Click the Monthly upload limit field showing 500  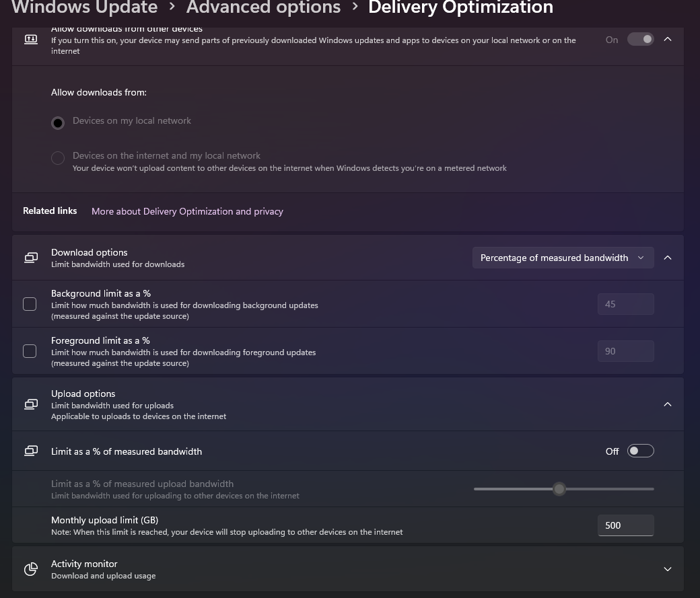625,525
